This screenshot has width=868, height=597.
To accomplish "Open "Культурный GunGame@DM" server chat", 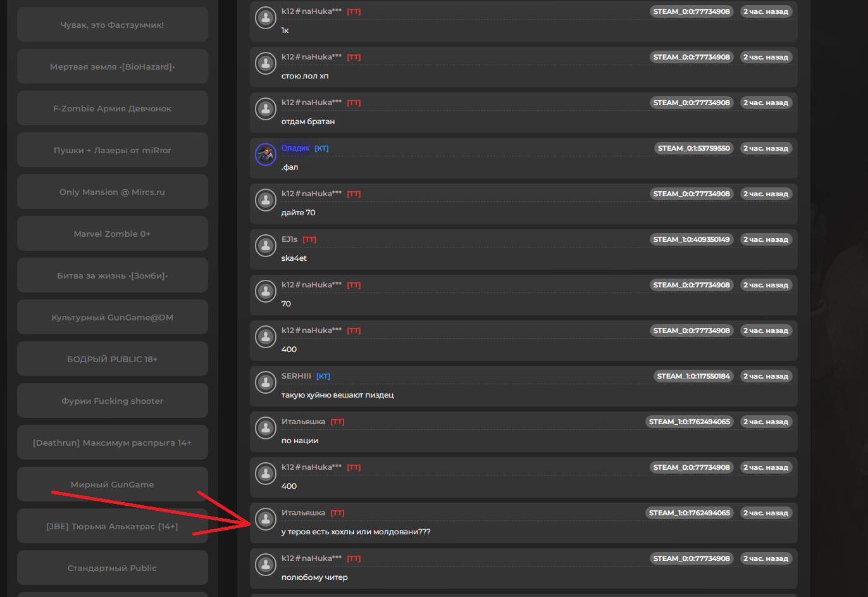I will pos(113,317).
